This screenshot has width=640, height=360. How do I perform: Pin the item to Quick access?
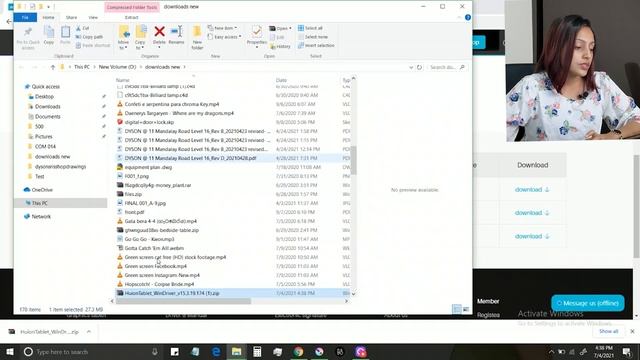[28, 38]
